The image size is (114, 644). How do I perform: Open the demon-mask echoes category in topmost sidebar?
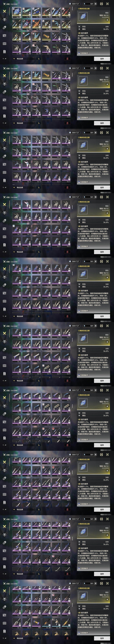tap(4, 19)
